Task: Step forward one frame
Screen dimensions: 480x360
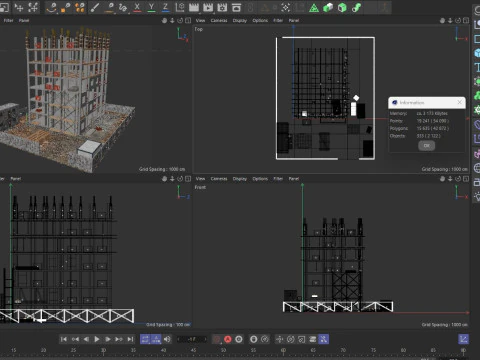Action: 108,339
